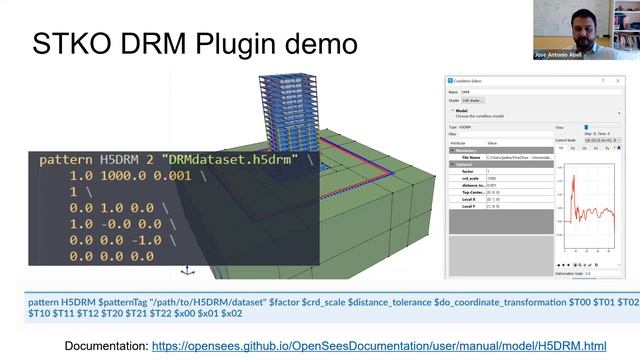Select the distance tolerance value cell

click(520, 185)
